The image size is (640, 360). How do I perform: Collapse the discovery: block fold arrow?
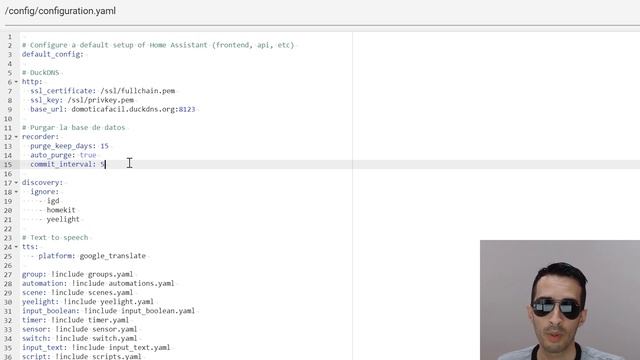[x=16, y=182]
